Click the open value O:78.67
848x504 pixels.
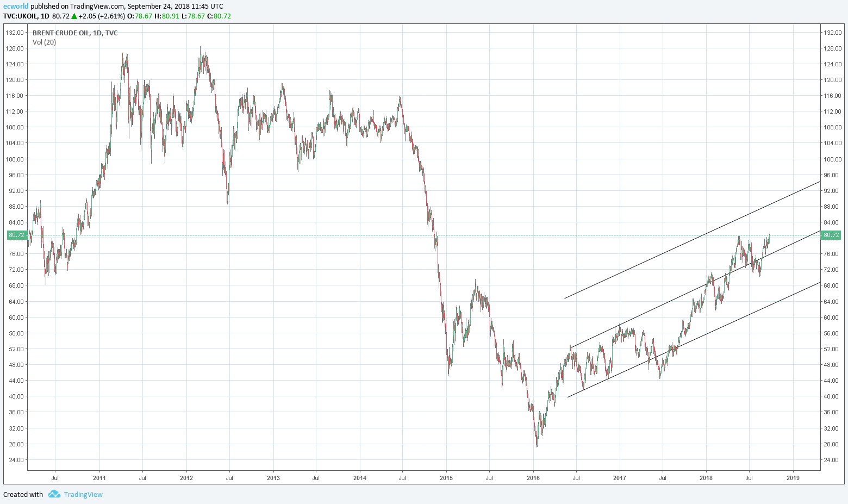(x=139, y=16)
